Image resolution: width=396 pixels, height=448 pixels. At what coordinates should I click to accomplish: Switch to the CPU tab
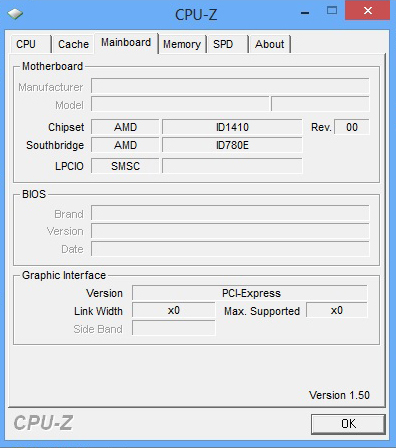coord(30,44)
